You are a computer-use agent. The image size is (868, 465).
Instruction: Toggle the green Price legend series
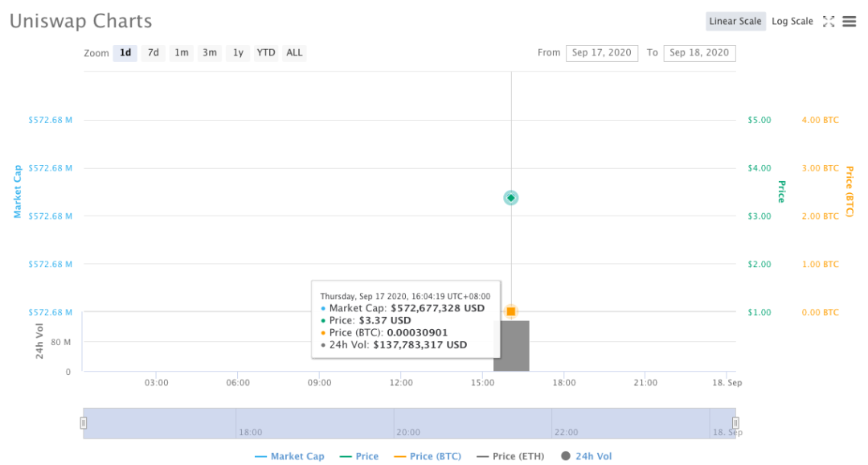359,456
